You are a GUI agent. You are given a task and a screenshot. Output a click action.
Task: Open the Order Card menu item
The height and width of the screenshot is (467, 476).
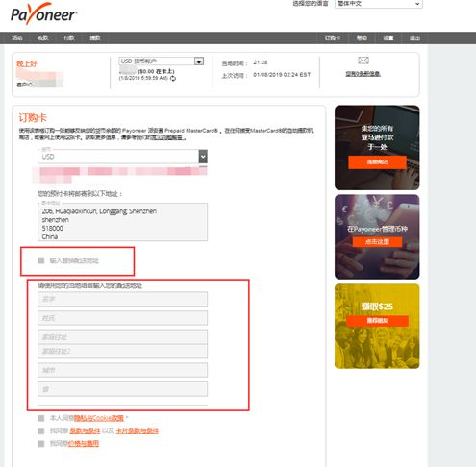333,38
